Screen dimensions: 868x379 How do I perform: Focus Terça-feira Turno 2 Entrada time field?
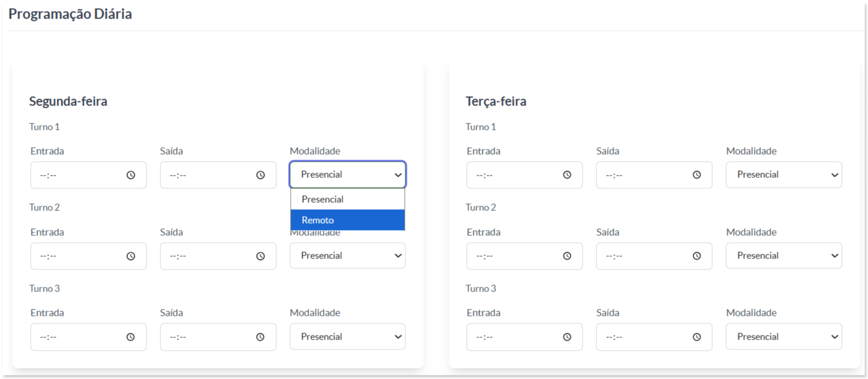tap(525, 256)
